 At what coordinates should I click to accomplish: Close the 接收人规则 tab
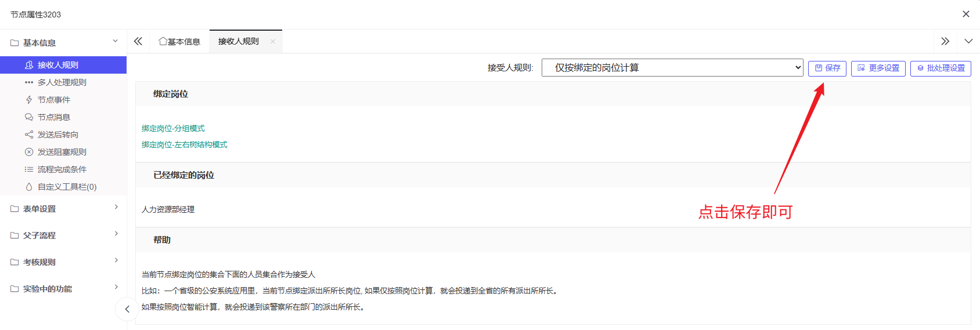tap(273, 42)
